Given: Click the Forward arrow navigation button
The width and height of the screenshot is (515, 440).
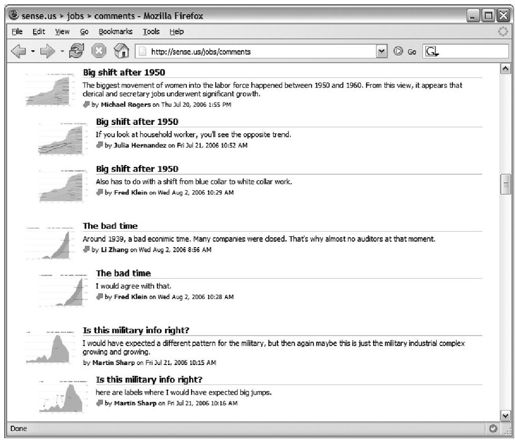Looking at the screenshot, I should point(47,51).
